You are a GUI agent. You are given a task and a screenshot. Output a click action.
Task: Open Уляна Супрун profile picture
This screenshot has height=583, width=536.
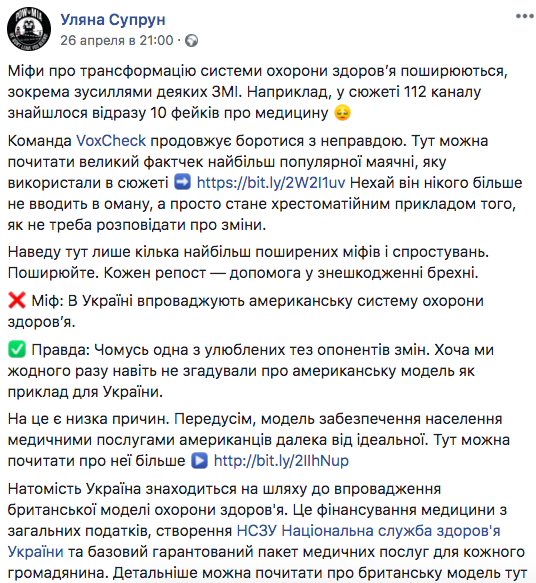pos(29,29)
